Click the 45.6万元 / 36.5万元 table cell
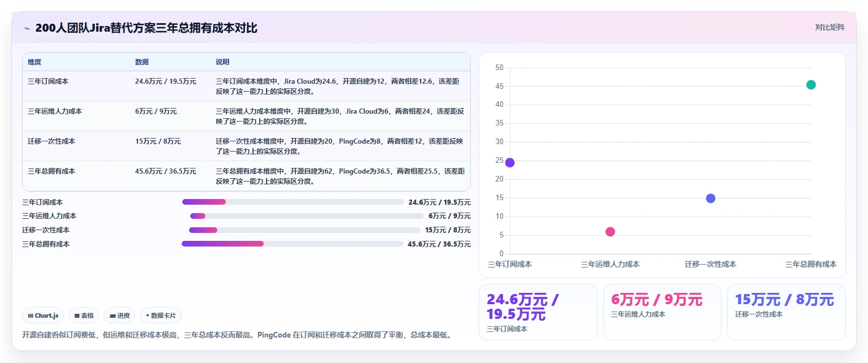This screenshot has height=363, width=868. pos(166,171)
